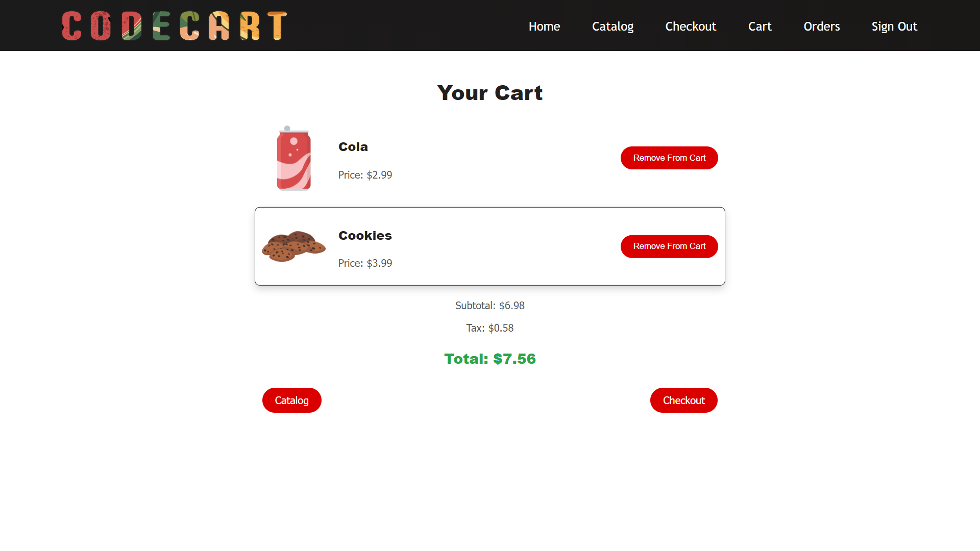
Task: Click the Cola product name
Action: (x=353, y=147)
